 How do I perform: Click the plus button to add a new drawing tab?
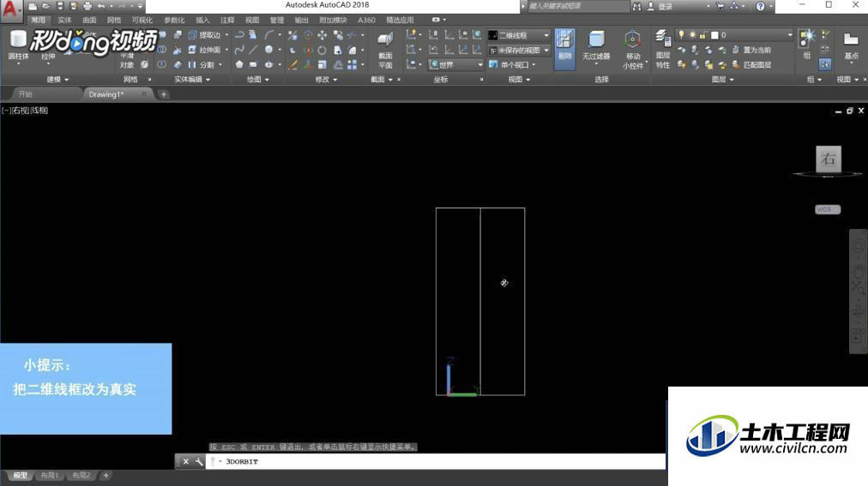click(163, 94)
